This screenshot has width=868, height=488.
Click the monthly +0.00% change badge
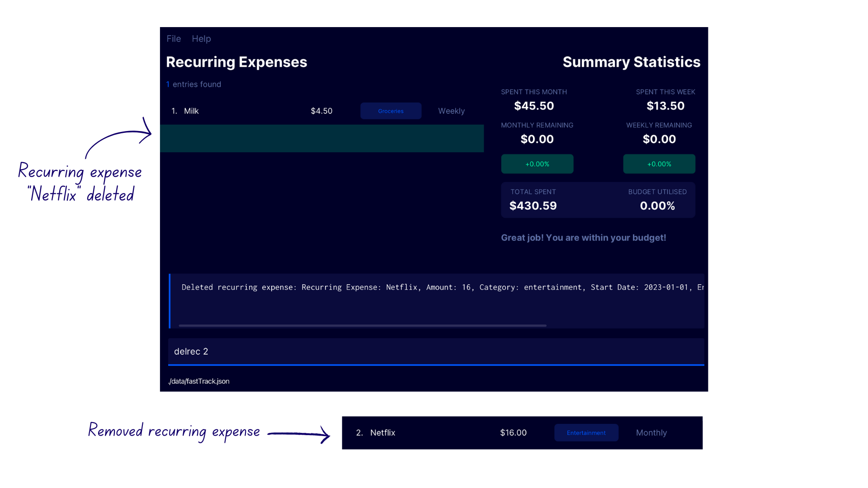537,164
